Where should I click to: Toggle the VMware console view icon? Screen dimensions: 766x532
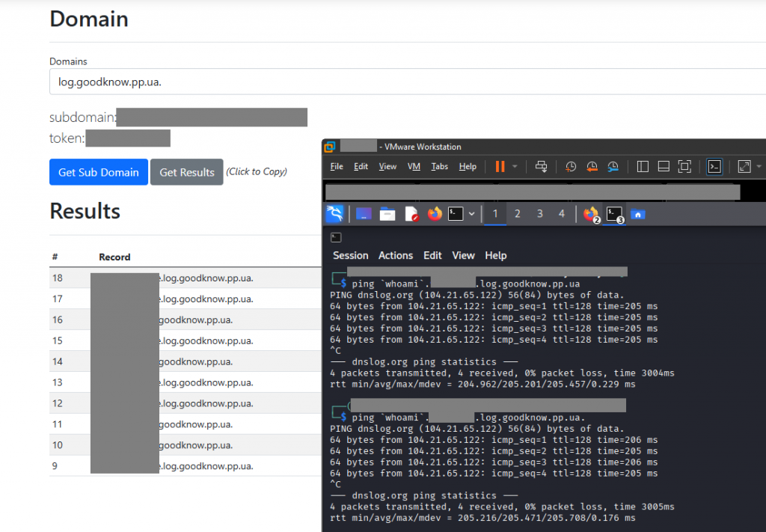tap(714, 167)
